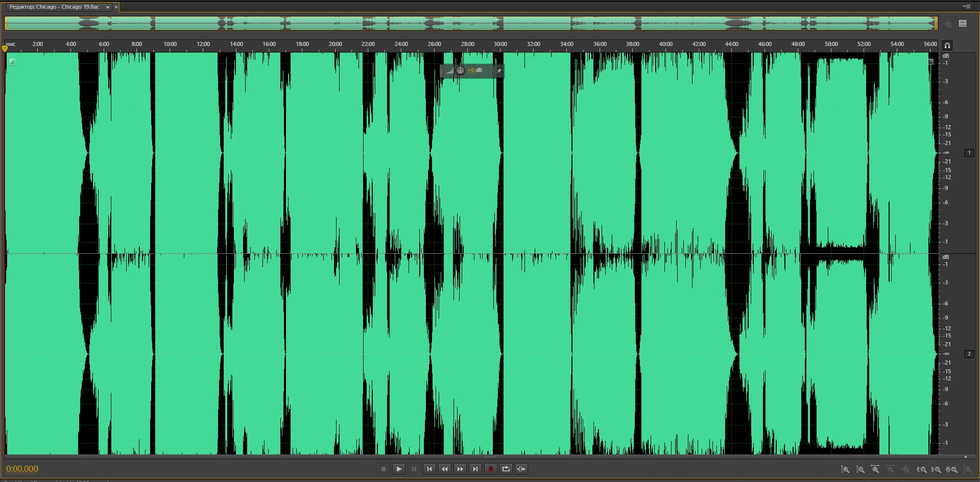The width and height of the screenshot is (980, 482).
Task: Toggle skip selection button in transport
Action: tap(521, 469)
